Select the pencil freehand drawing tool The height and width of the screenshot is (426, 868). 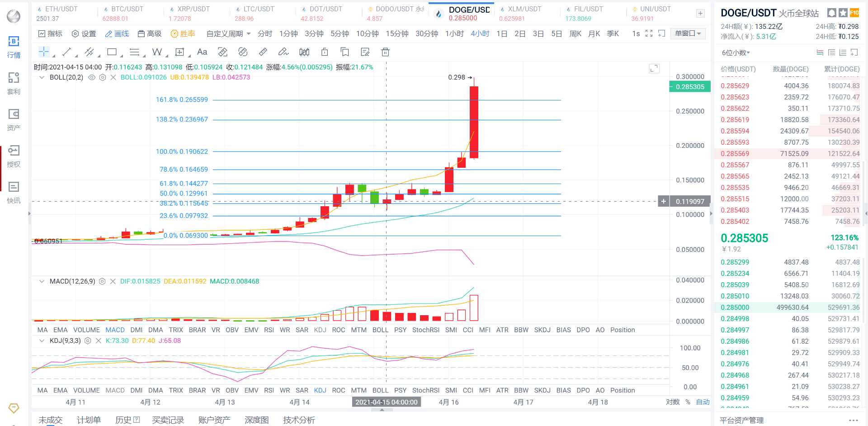click(x=283, y=52)
